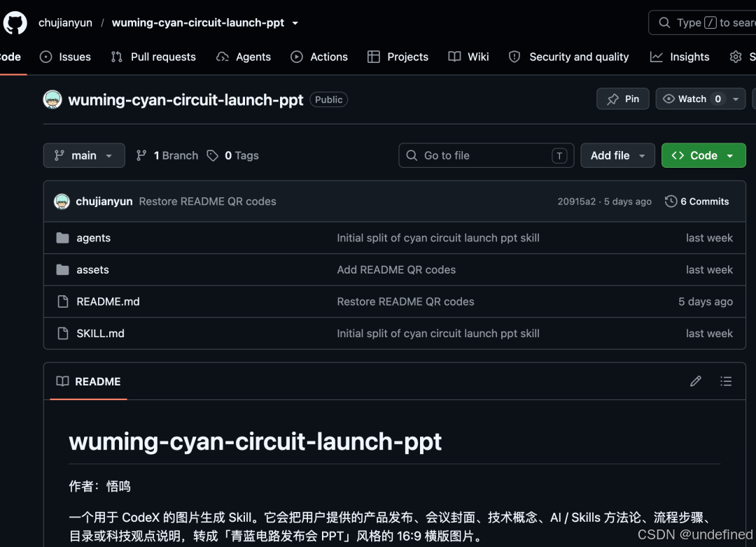
Task: Open the Add file dropdown
Action: [617, 155]
